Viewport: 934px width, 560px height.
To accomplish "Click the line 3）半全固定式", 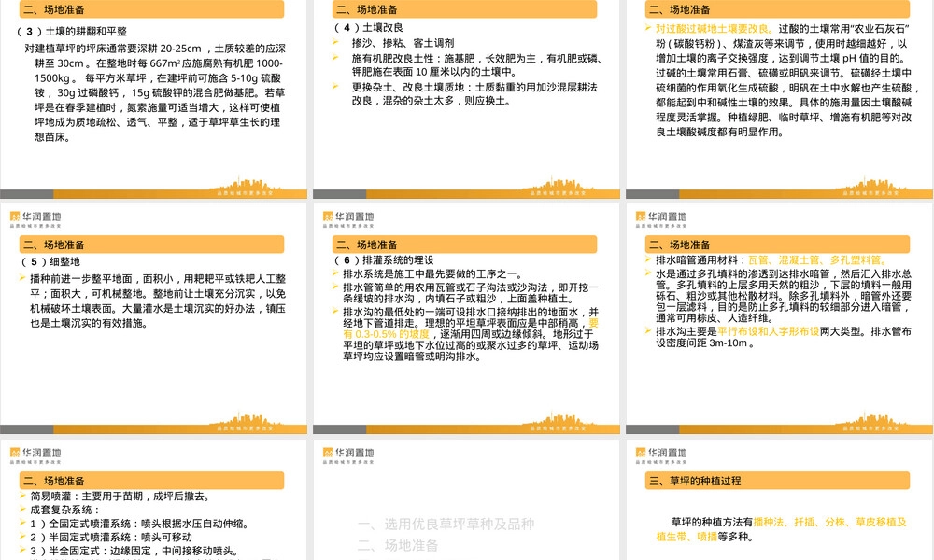I will (134, 551).
